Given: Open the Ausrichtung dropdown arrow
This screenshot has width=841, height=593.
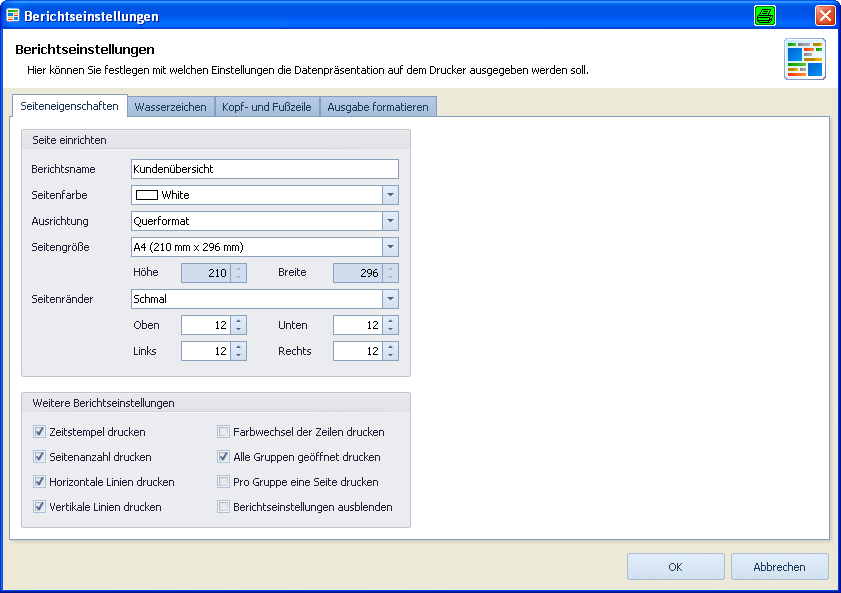Looking at the screenshot, I should click(390, 221).
